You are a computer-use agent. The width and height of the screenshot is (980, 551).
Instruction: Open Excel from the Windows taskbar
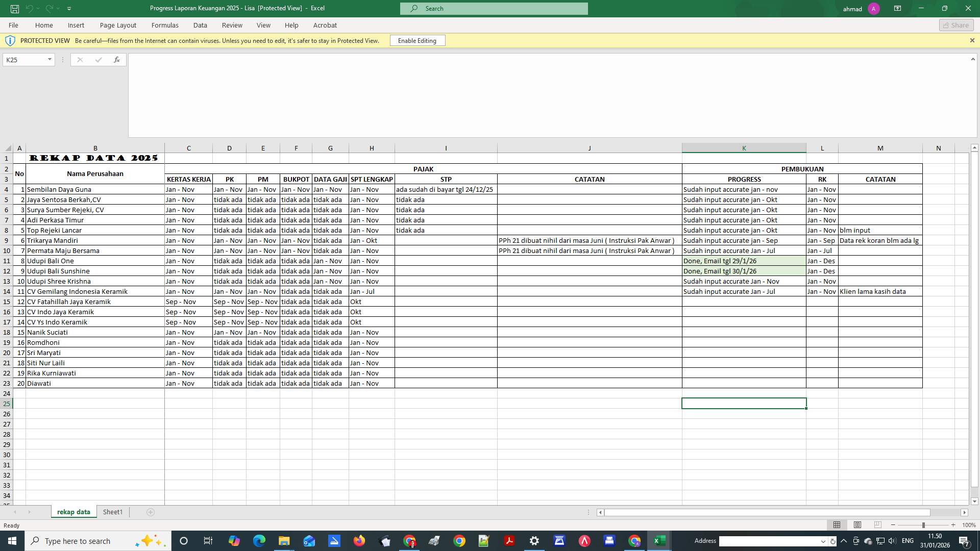click(659, 541)
